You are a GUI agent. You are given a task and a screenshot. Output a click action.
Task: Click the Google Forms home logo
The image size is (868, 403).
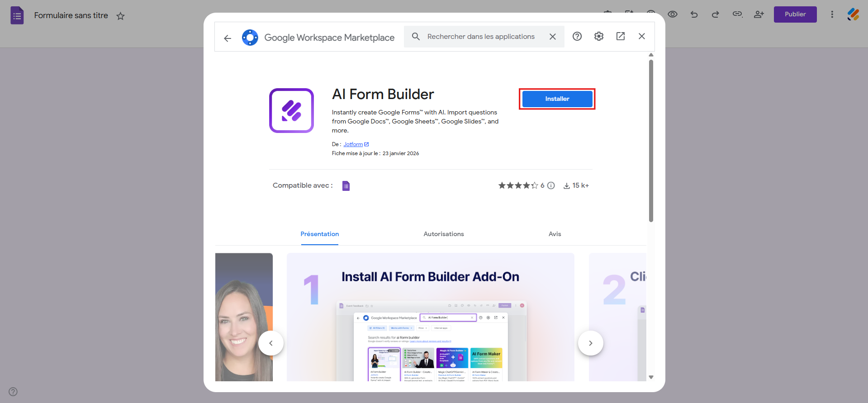pos(17,16)
